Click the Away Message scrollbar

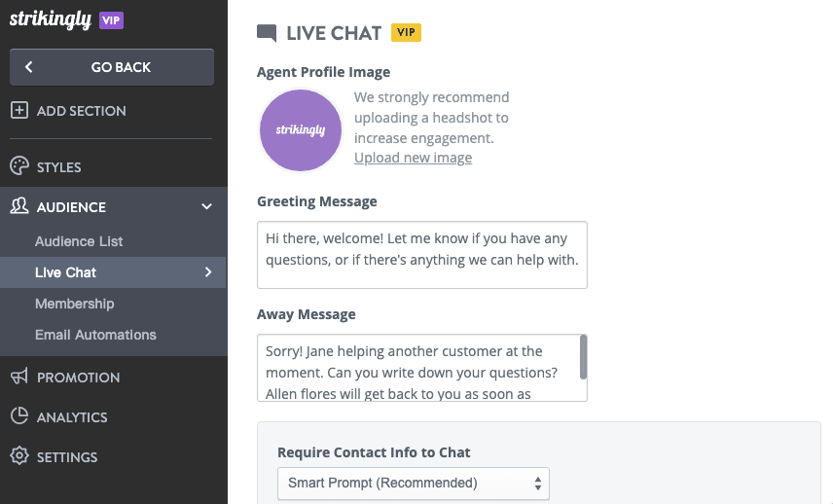[583, 357]
